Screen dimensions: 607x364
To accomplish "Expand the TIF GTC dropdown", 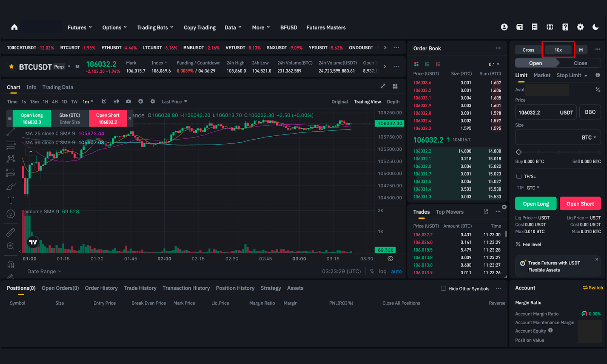I will click(533, 188).
